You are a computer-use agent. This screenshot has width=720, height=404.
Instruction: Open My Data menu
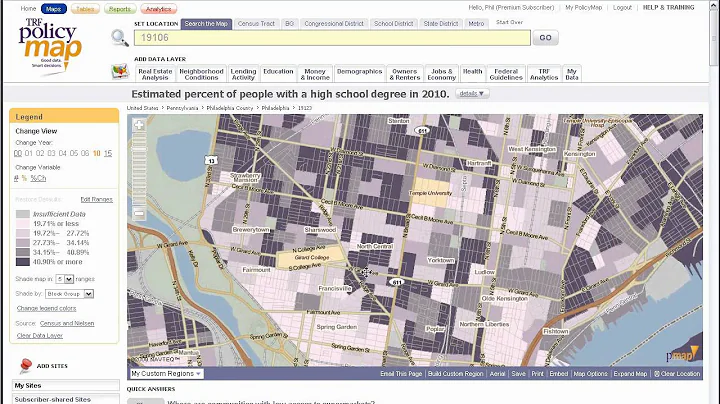[x=572, y=74]
